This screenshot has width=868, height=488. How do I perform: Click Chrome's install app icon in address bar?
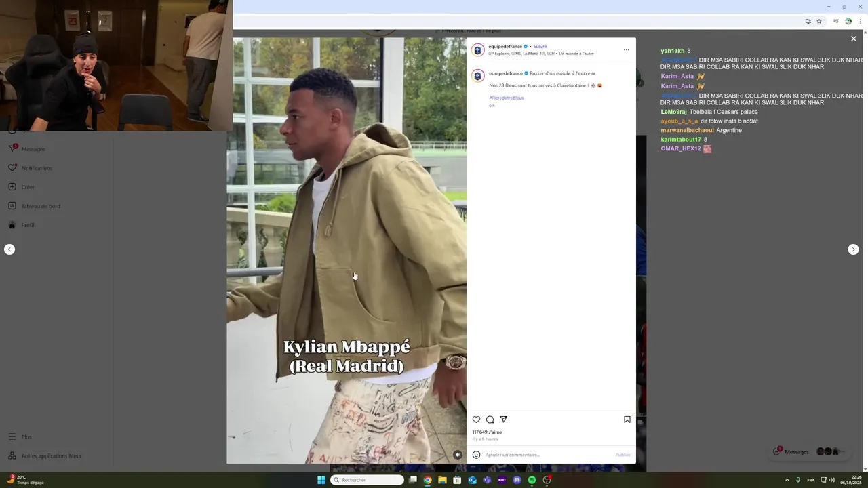click(808, 21)
